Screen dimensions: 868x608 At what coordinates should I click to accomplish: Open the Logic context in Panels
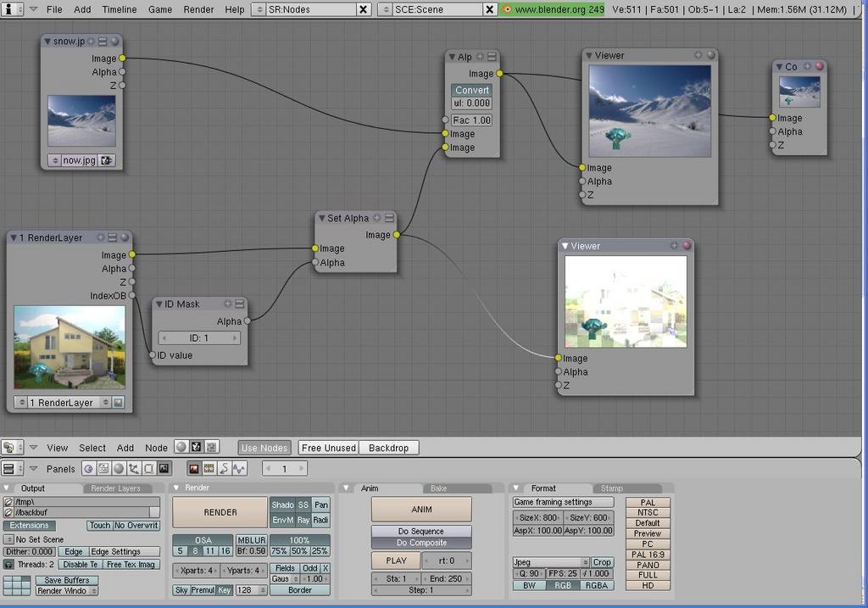pos(88,468)
